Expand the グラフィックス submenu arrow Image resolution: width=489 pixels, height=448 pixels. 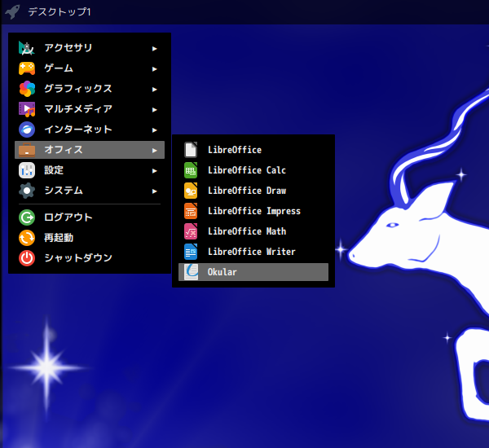coord(154,90)
